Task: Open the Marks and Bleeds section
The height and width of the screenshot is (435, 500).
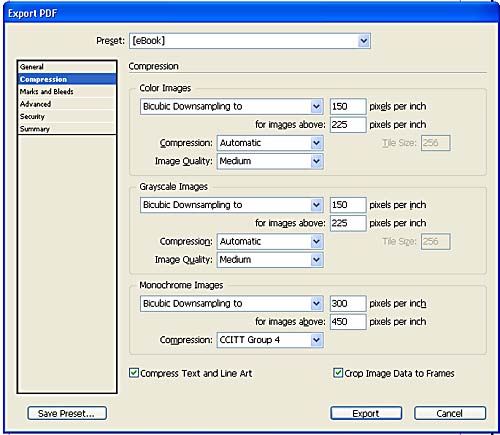Action: pyautogui.click(x=67, y=91)
